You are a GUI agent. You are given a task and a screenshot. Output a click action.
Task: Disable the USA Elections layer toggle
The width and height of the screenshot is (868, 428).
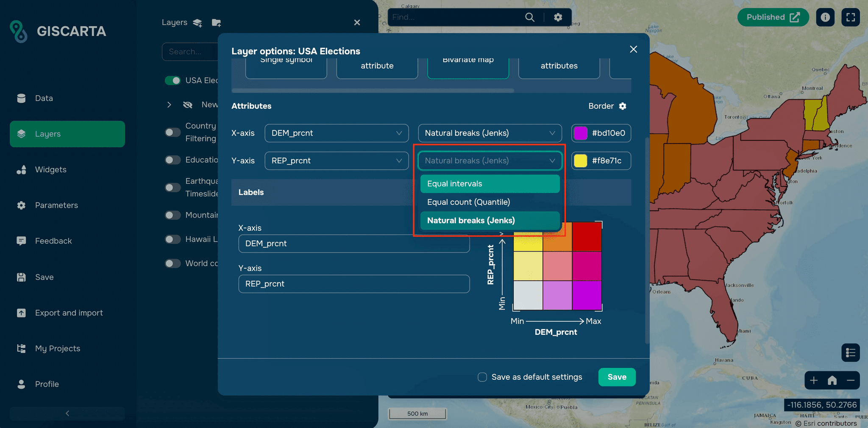point(172,80)
